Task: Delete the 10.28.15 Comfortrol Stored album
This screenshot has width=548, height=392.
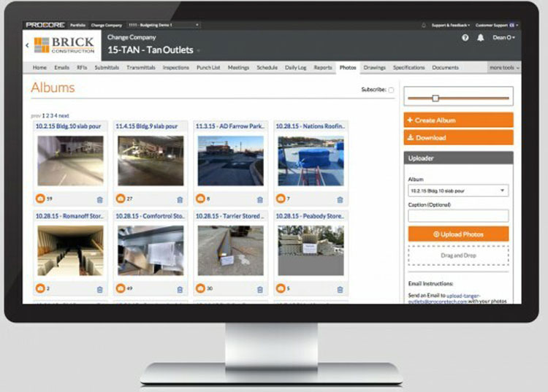Action: (180, 289)
